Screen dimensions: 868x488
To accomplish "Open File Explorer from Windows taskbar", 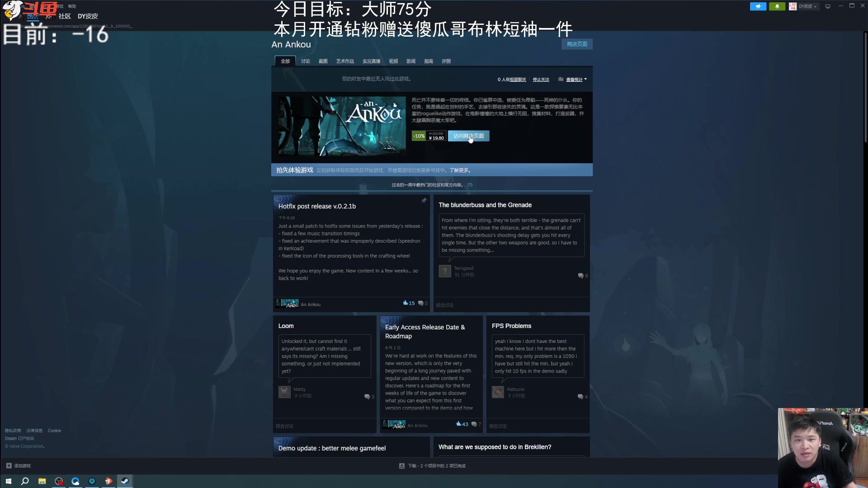I will pos(42,481).
